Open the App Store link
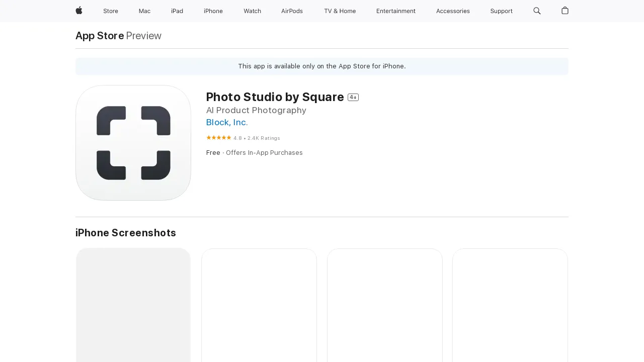 point(99,36)
